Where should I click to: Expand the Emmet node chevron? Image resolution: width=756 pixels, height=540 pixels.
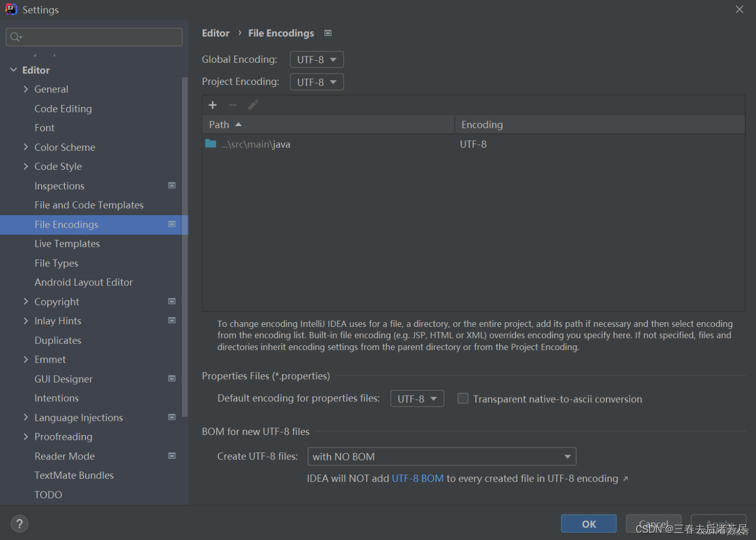click(26, 359)
